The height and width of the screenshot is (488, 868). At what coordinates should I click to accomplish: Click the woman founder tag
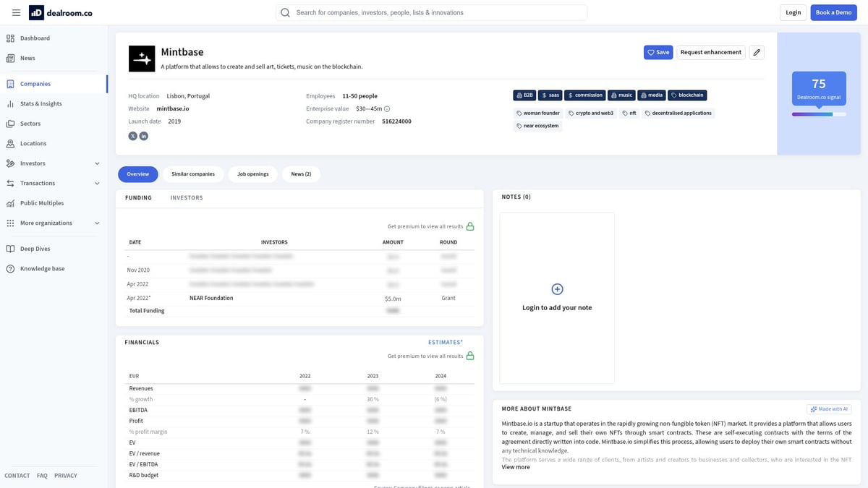(538, 113)
